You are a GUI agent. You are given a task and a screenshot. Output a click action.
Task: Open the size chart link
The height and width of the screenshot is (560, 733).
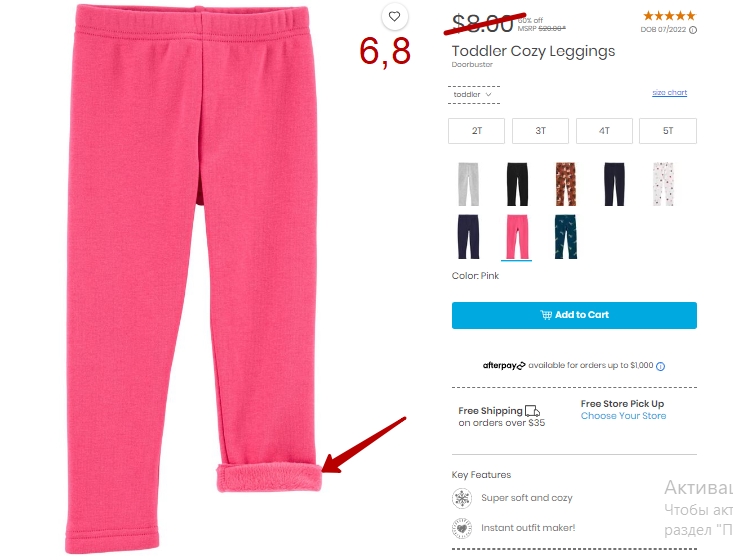point(669,93)
